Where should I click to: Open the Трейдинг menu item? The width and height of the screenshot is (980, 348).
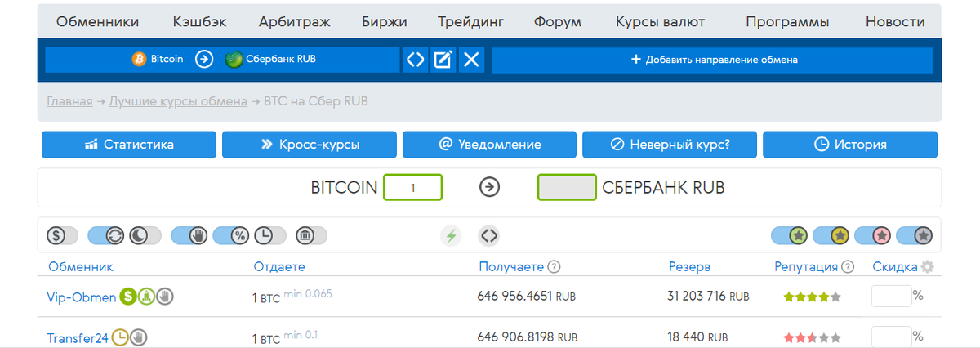pos(470,21)
